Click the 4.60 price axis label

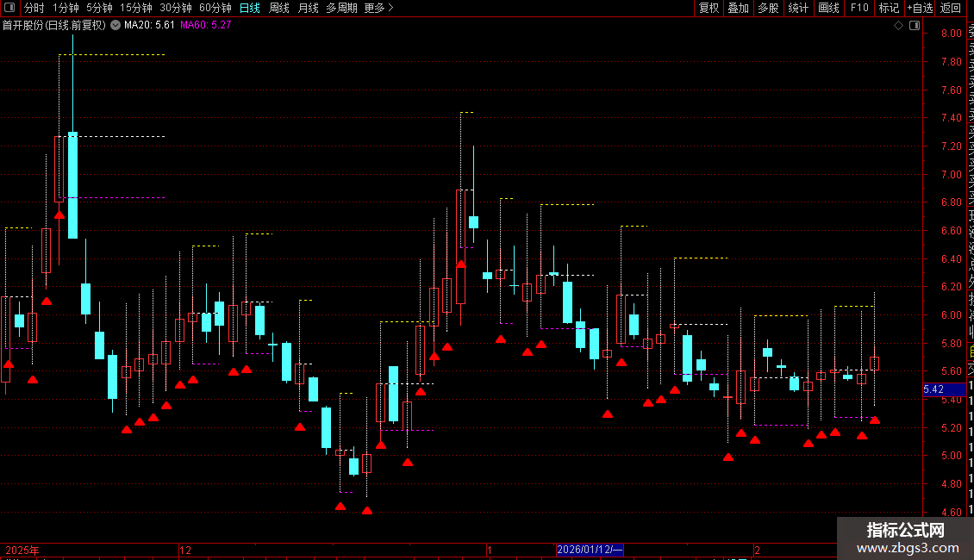[951, 513]
